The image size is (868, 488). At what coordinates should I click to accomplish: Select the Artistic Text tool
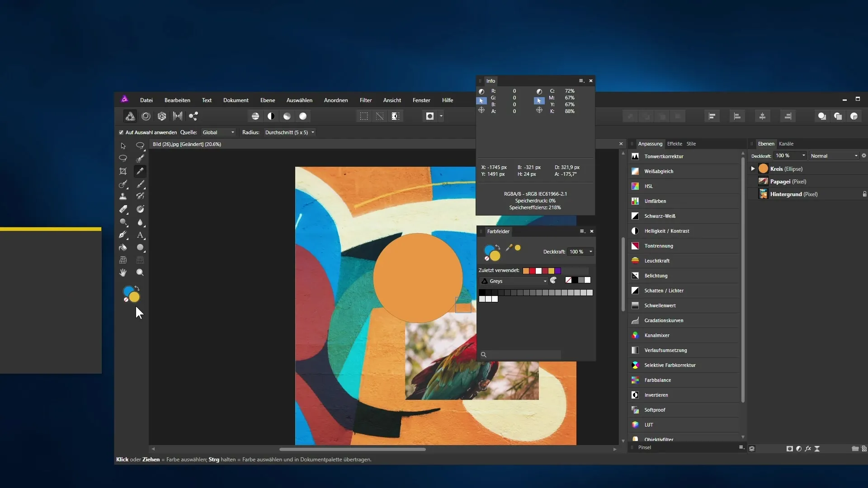pos(140,235)
